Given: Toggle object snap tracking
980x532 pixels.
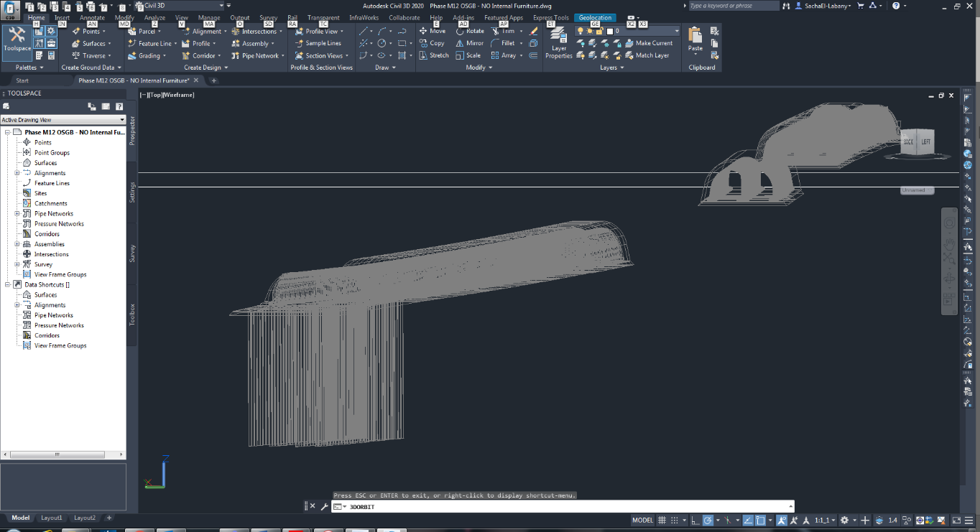Looking at the screenshot, I should (x=748, y=520).
